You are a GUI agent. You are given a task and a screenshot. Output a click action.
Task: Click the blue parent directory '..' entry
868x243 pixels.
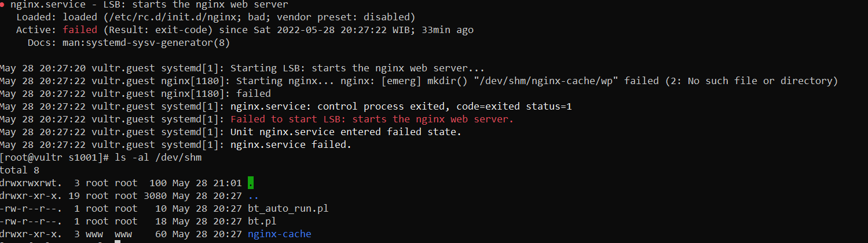[254, 195]
